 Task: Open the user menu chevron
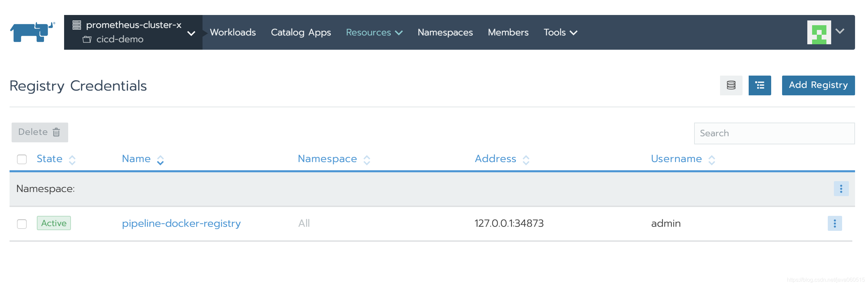click(840, 31)
